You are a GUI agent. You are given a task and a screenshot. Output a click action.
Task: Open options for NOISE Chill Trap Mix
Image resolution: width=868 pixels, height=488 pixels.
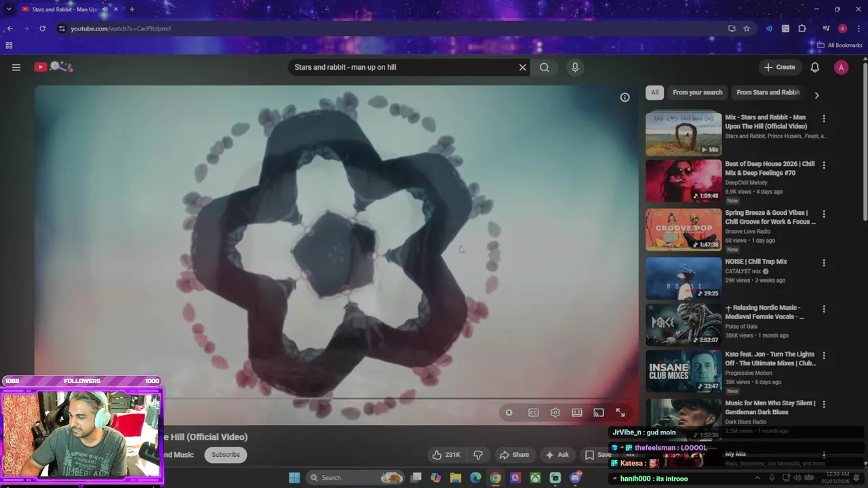824,262
